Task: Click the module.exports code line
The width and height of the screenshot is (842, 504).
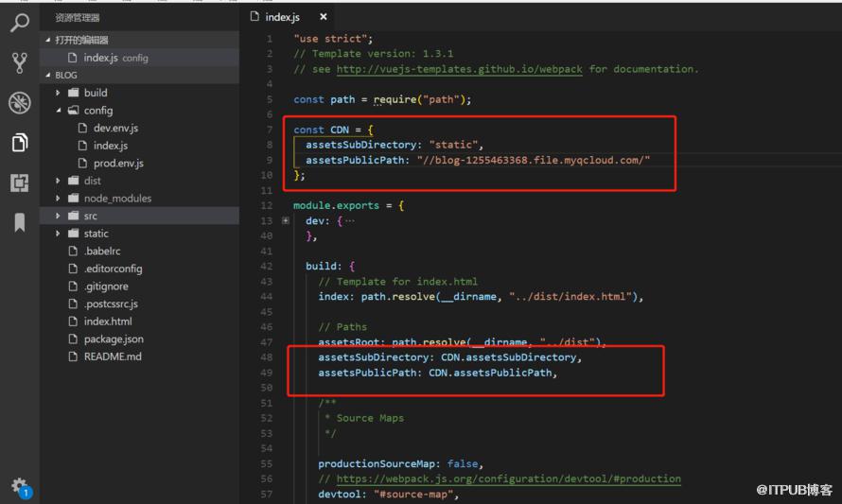Action: coord(348,205)
